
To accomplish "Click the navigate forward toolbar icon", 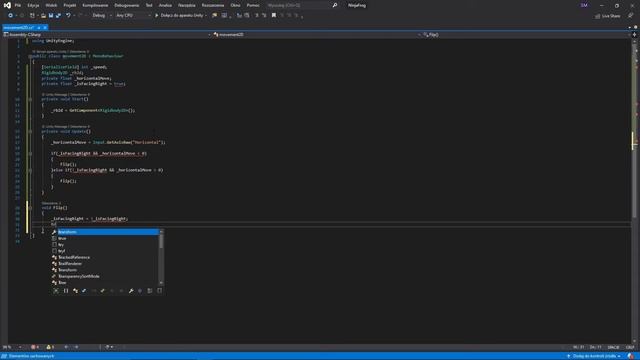I will [22, 16].
